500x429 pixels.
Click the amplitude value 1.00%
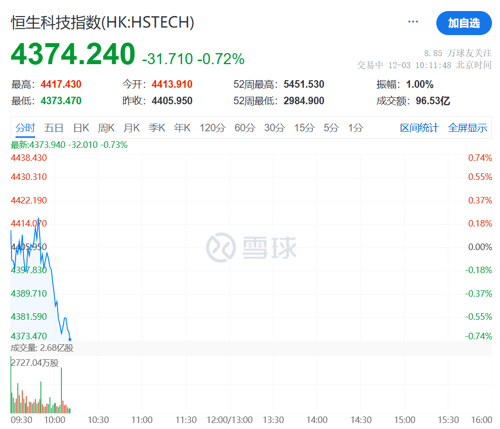pos(420,84)
